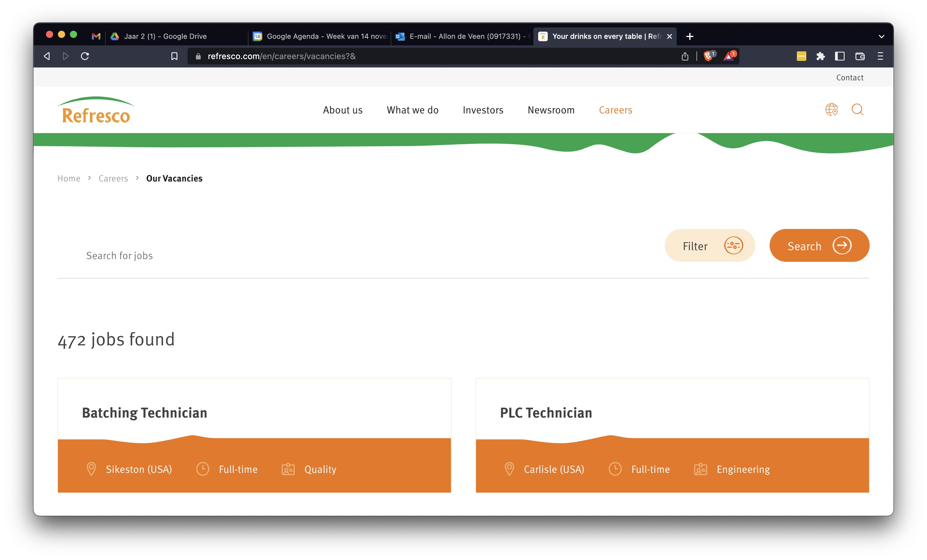Click the share page icon
Viewport: 927px width, 560px height.
point(685,56)
